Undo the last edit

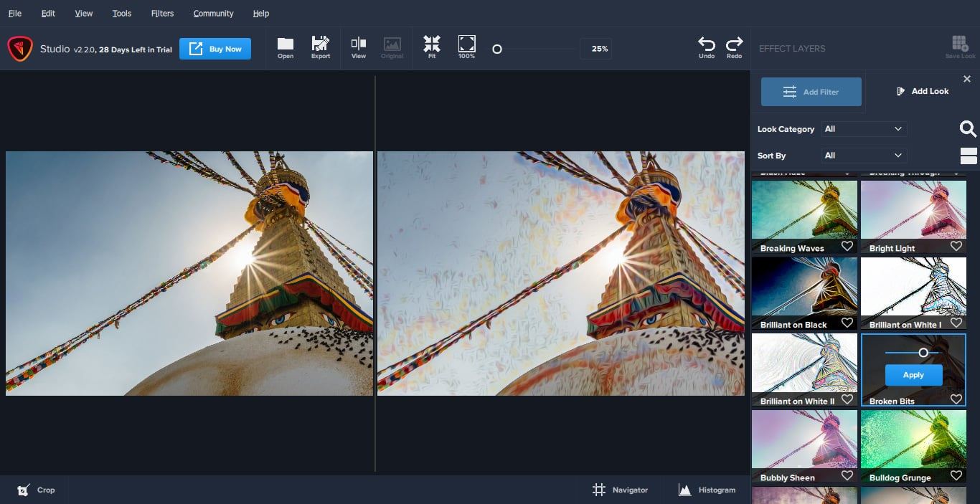(706, 47)
